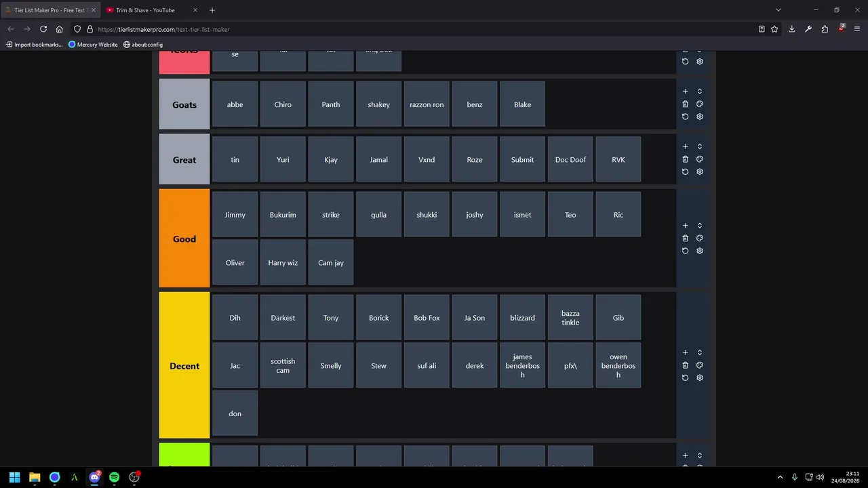Bookmark this page with the star icon

pyautogui.click(x=774, y=29)
